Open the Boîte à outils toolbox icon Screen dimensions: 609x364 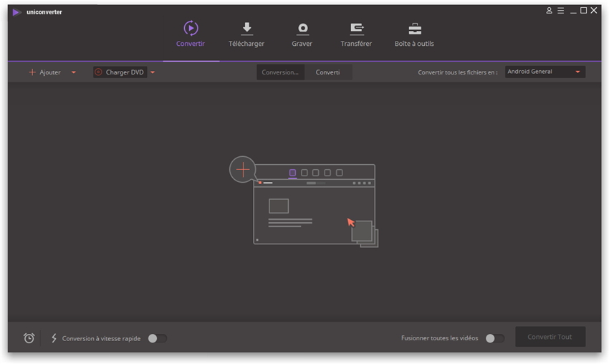tap(415, 29)
